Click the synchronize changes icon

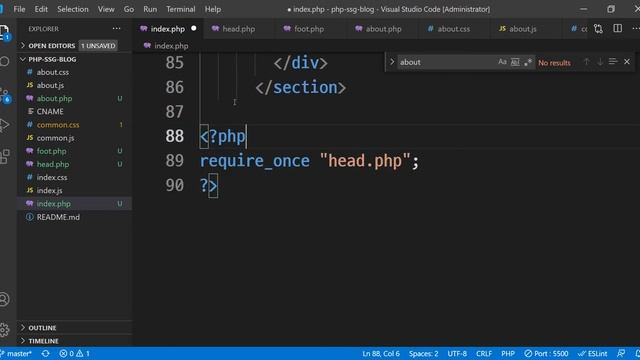[45, 353]
